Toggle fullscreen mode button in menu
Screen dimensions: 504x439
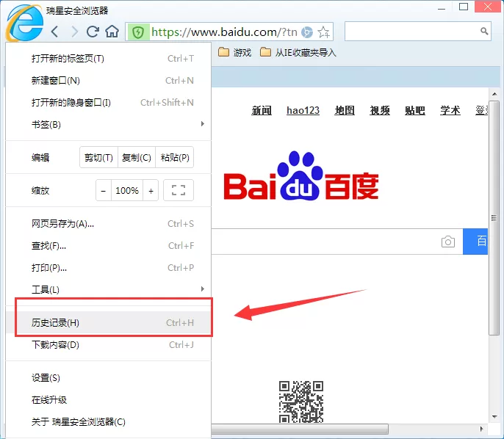179,190
